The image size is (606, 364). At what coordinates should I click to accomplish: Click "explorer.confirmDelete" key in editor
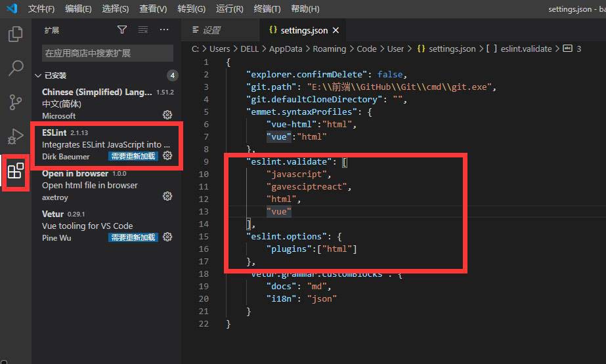[x=307, y=74]
